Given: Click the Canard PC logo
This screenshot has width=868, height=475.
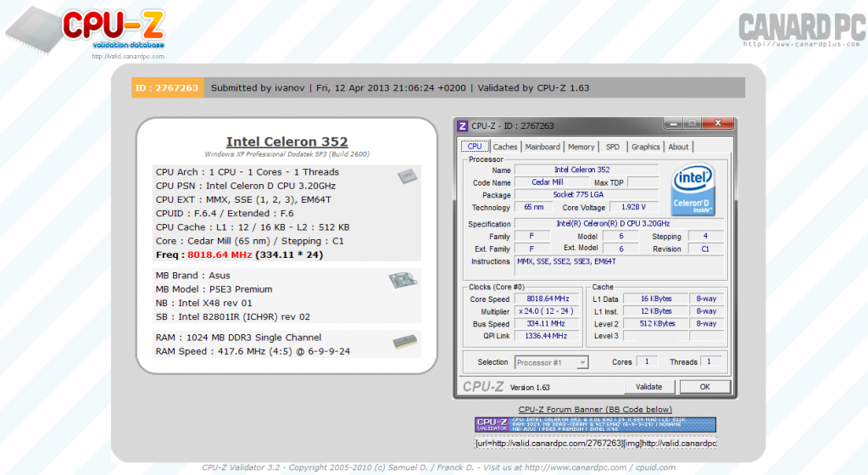Looking at the screenshot, I should [802, 30].
